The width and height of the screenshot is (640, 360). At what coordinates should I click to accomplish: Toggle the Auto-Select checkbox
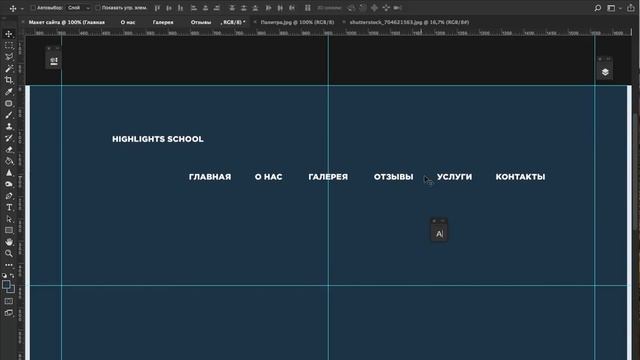[33, 8]
